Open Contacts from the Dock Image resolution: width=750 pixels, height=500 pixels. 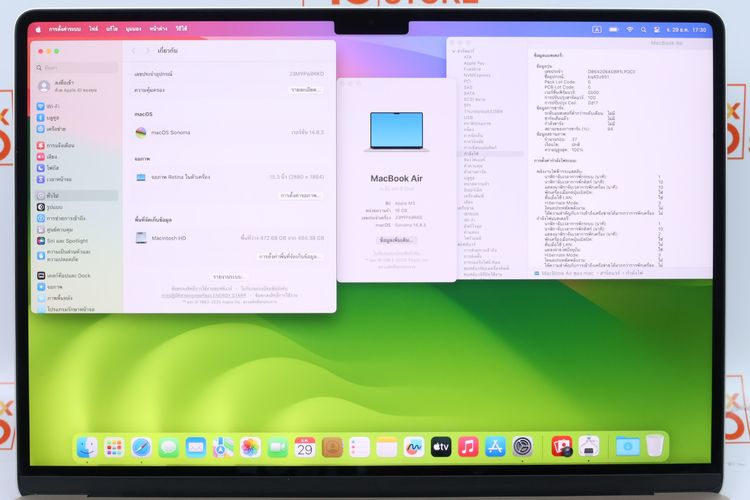coord(332,447)
